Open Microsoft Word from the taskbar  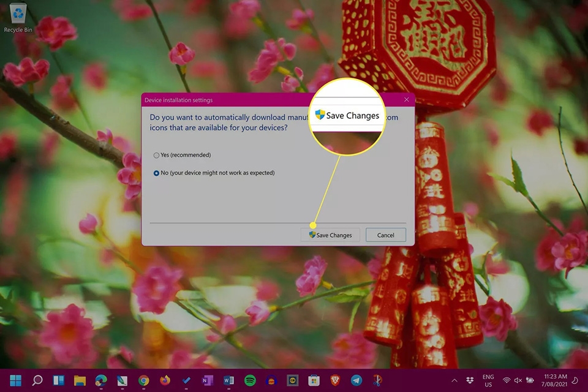(x=228, y=380)
